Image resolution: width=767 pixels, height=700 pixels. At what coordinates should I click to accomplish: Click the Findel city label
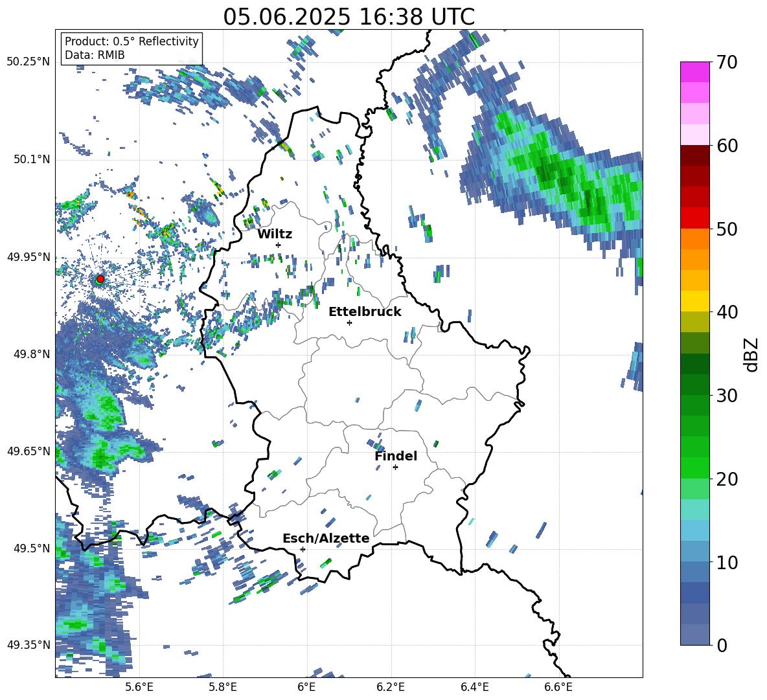(396, 456)
